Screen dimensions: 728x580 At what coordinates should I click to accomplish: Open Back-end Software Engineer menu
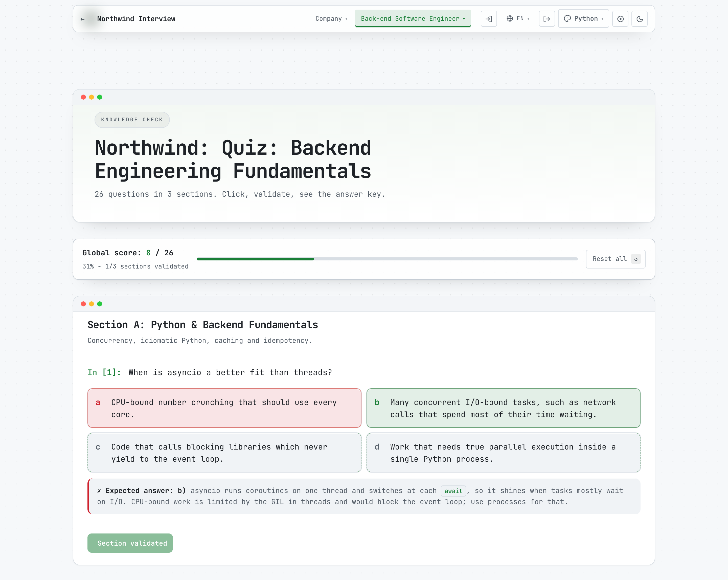(413, 18)
